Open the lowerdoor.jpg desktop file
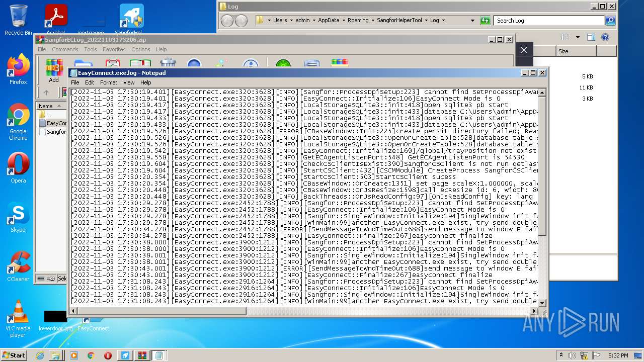 tap(56, 320)
